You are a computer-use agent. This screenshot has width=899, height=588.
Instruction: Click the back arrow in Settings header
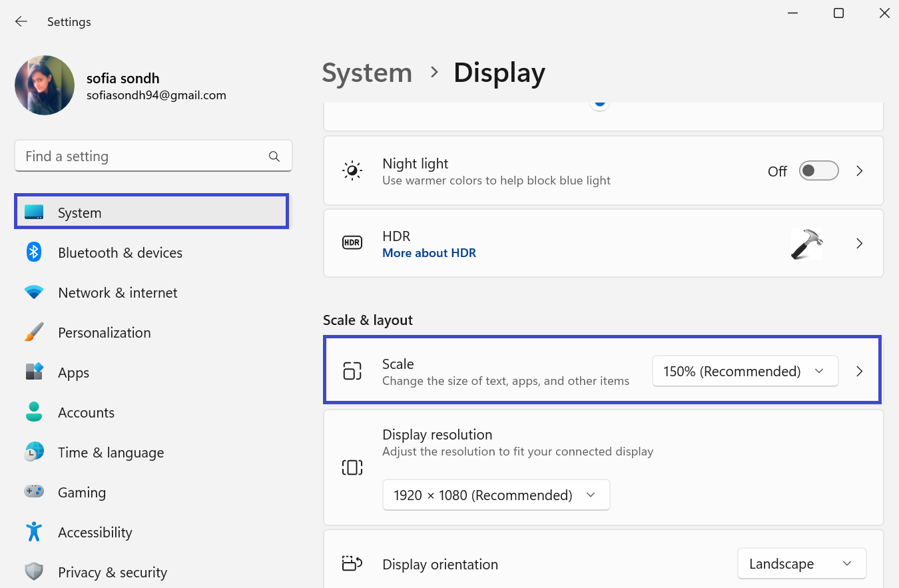coord(21,22)
